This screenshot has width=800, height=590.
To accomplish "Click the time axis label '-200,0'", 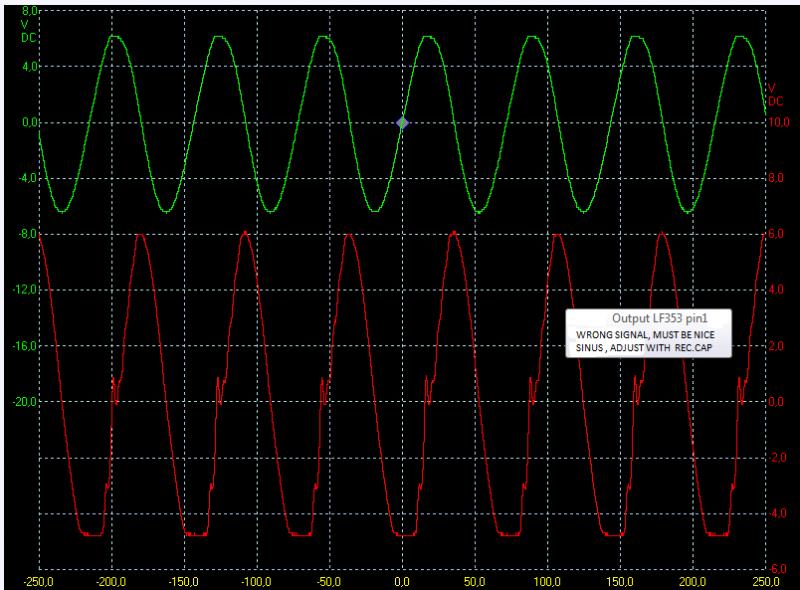I will [111, 582].
